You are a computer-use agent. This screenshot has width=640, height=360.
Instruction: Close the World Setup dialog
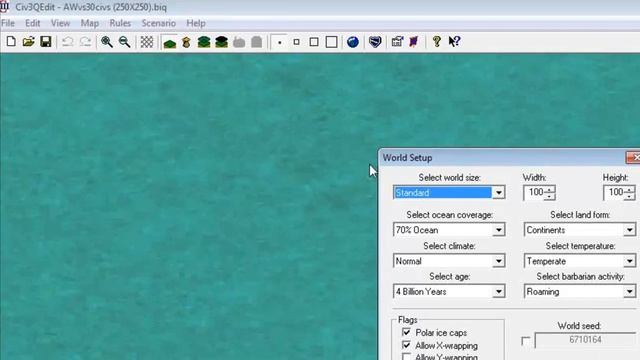(633, 158)
